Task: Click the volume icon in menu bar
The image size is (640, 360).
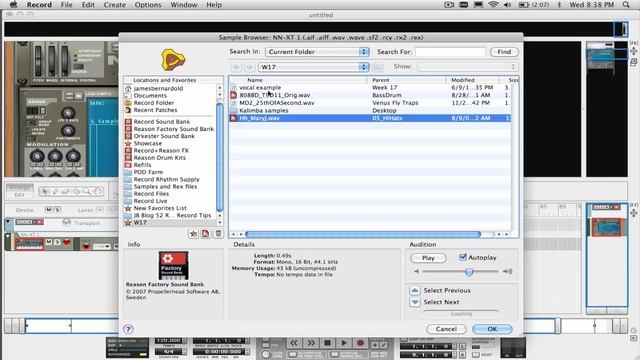Action: [x=507, y=5]
